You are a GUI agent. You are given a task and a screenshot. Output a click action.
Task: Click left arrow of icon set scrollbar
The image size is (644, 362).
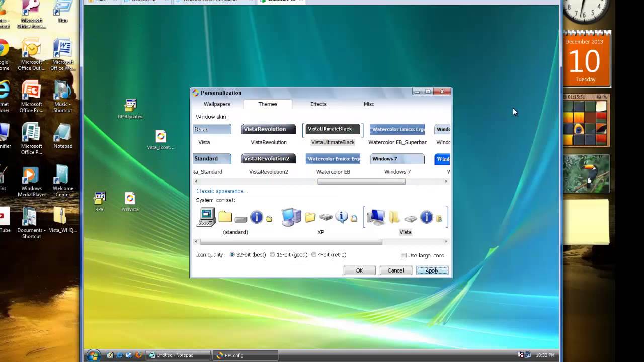click(197, 242)
